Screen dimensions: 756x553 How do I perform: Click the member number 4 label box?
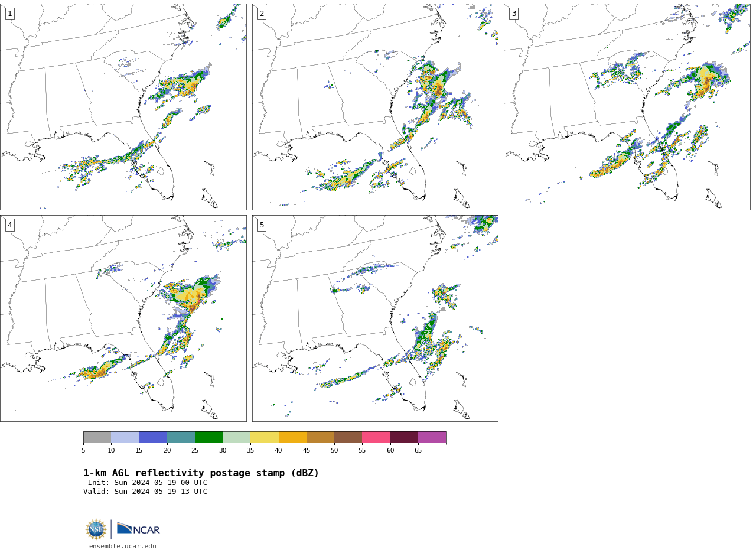pos(10,225)
